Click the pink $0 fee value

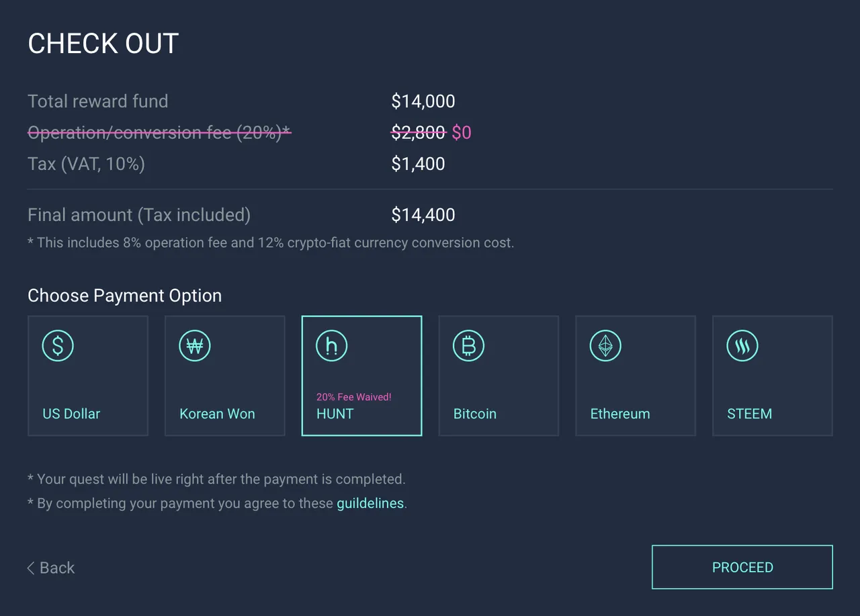click(x=462, y=133)
